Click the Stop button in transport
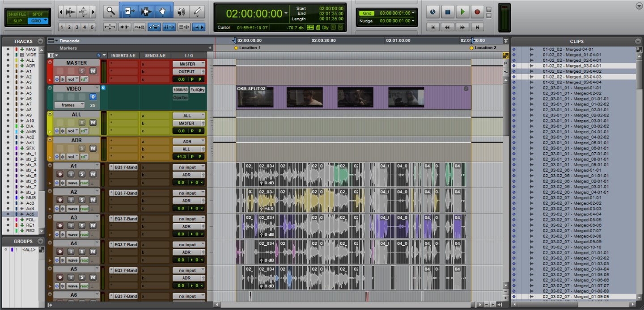Image resolution: width=644 pixels, height=310 pixels. click(x=448, y=12)
